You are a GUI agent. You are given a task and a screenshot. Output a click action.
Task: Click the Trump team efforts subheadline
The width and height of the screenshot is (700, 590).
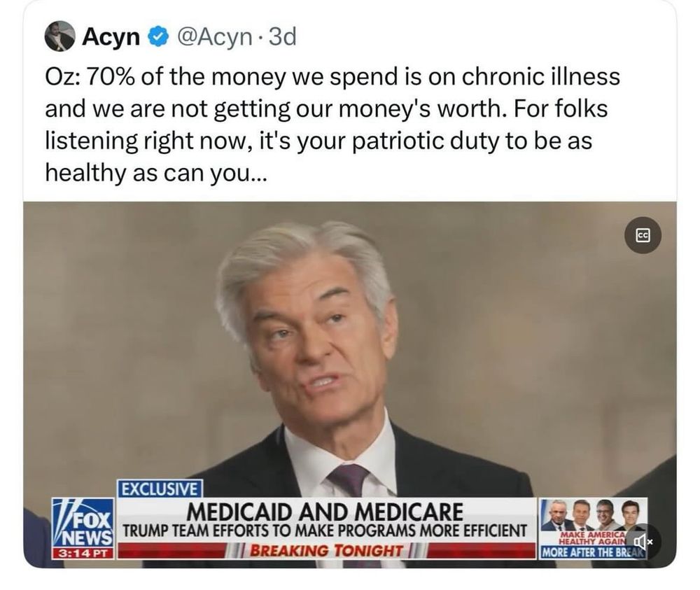[x=325, y=531]
